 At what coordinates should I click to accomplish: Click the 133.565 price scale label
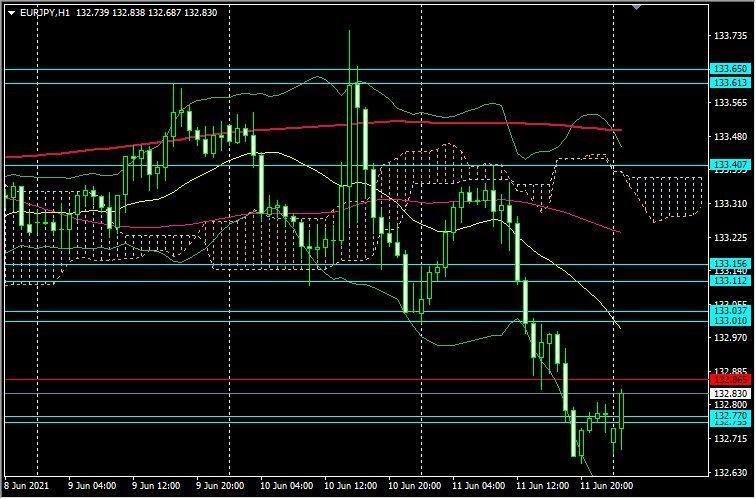pos(730,103)
